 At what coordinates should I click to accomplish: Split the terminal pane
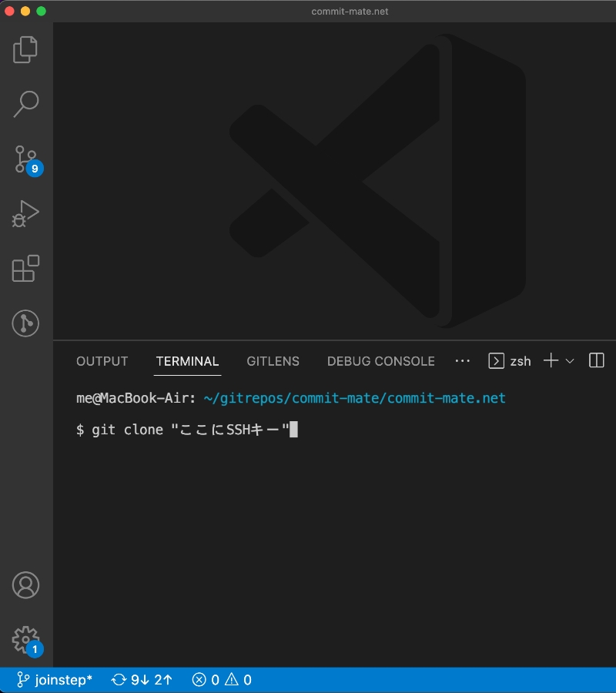tap(596, 361)
